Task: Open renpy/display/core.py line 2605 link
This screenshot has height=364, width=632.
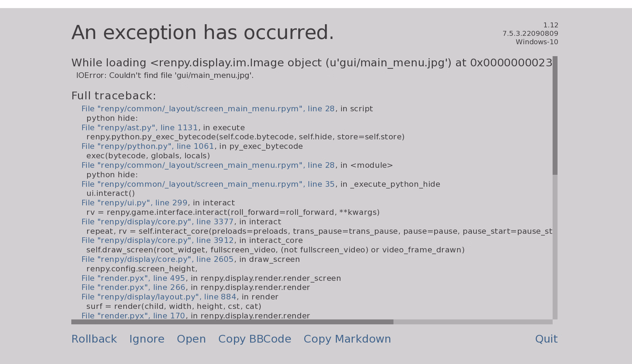Action: pos(157,259)
